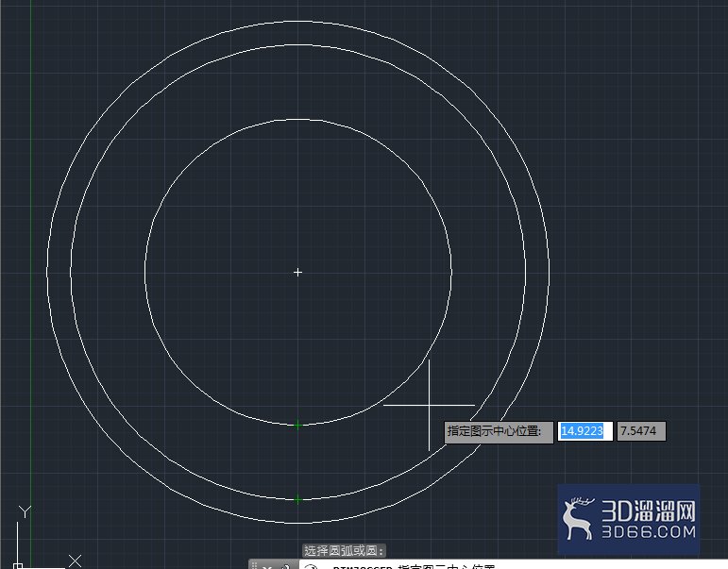
Task: Click the X coordinate field showing 14.9223
Action: pyautogui.click(x=585, y=431)
